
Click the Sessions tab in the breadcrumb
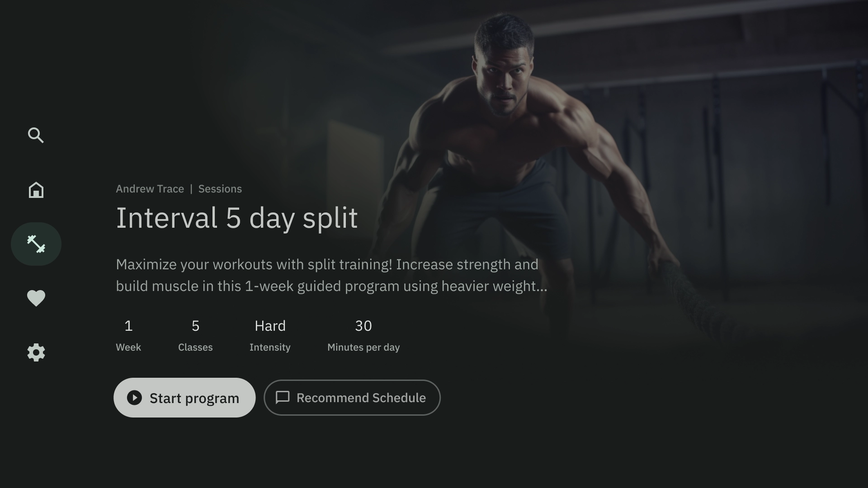pos(220,189)
